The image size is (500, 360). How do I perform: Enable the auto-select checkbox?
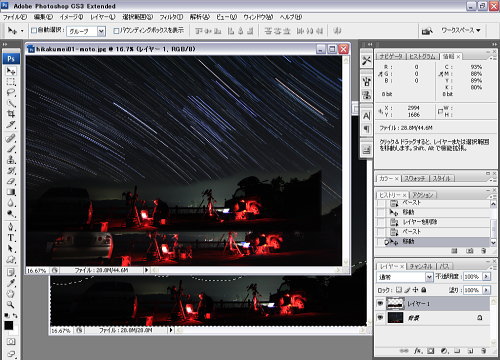pos(34,31)
